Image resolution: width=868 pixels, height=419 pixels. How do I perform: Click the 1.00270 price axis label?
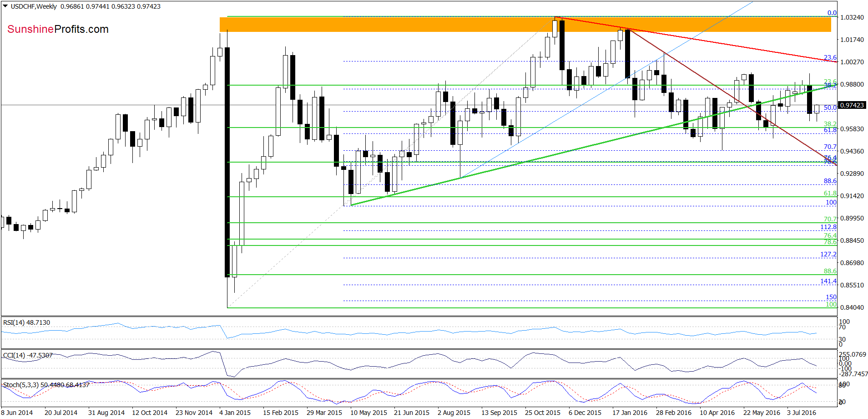pos(852,62)
